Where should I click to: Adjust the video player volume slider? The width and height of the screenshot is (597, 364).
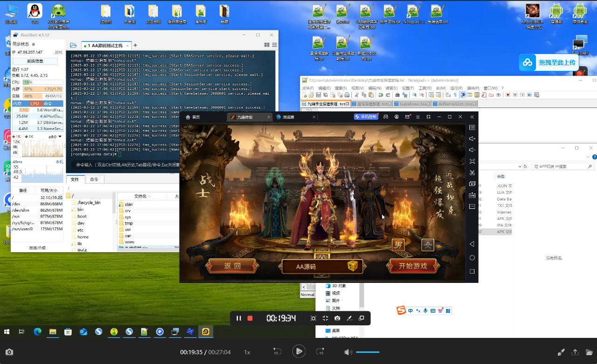368,352
